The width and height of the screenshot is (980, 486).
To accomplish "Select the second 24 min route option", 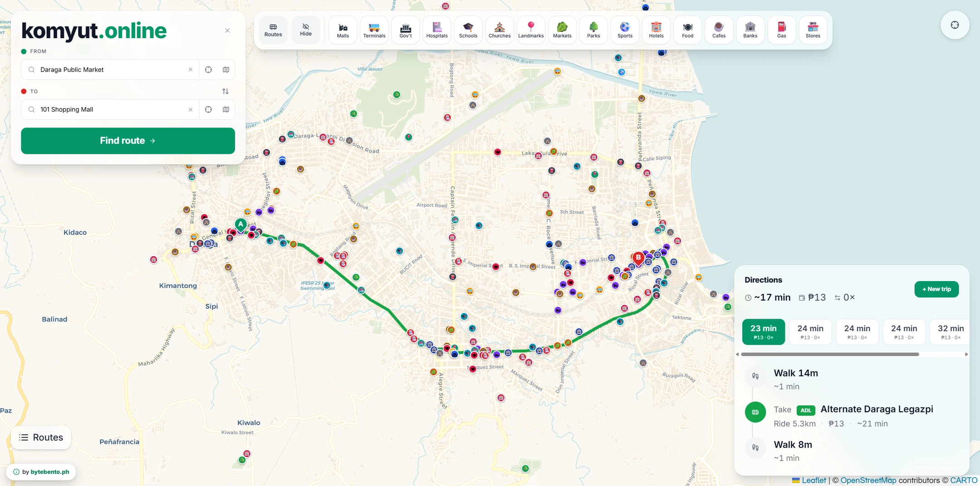I will pyautogui.click(x=857, y=332).
